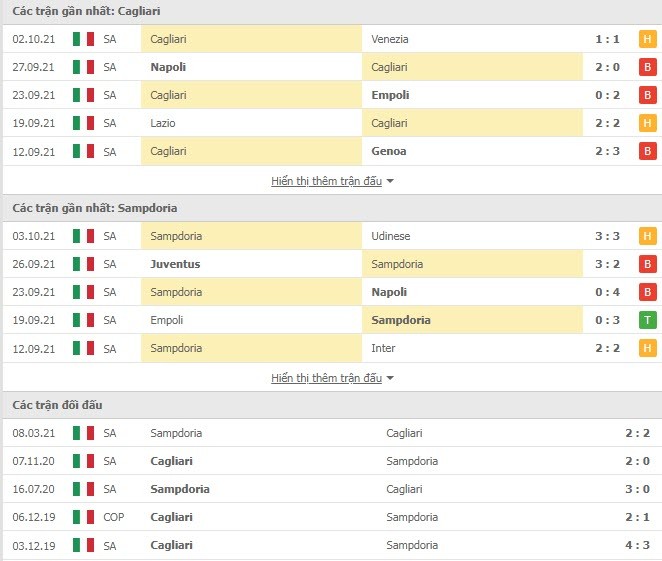The width and height of the screenshot is (662, 561).
Task: Click the H badge on Sampdoria–Inter row
Action: click(647, 348)
